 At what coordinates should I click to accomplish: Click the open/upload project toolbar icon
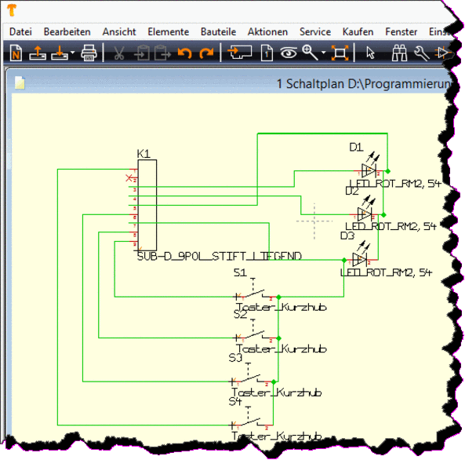[38, 53]
